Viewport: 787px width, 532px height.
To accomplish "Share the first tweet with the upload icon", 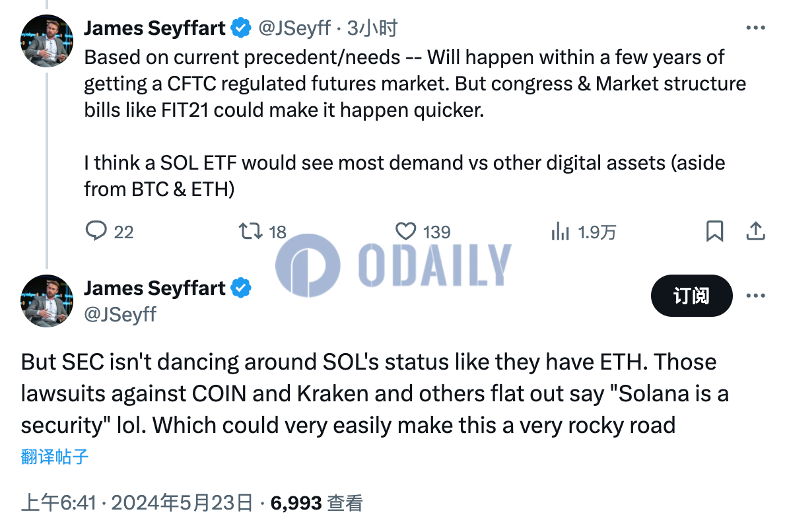I will [x=755, y=231].
